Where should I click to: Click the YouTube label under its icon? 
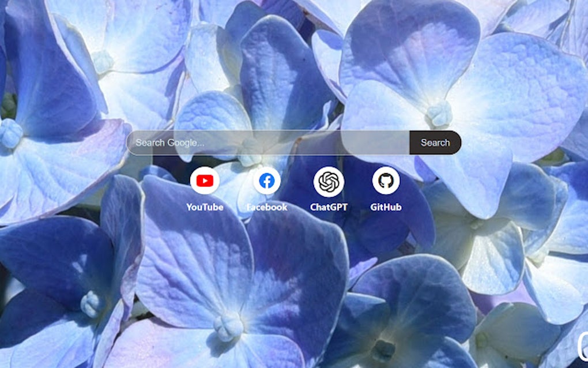205,206
